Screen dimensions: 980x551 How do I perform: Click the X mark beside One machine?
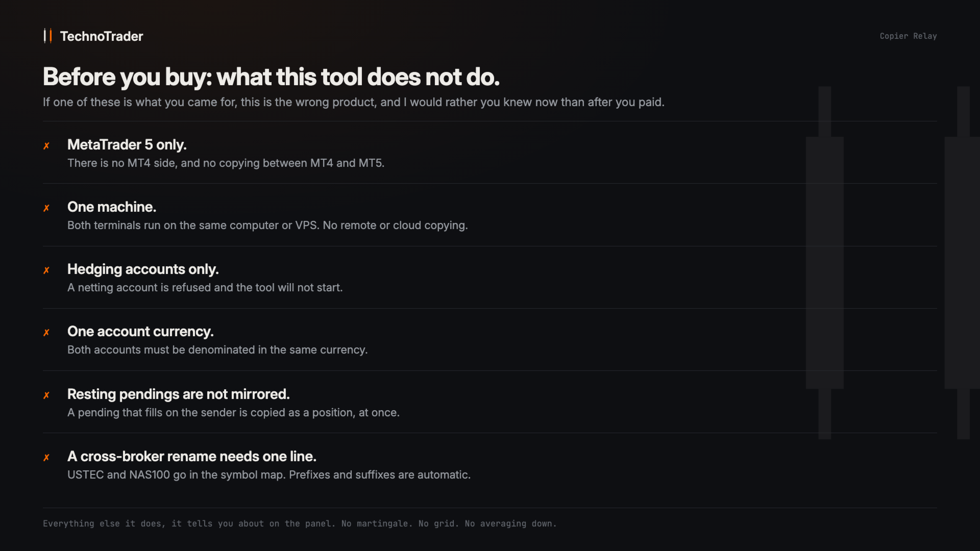tap(46, 208)
